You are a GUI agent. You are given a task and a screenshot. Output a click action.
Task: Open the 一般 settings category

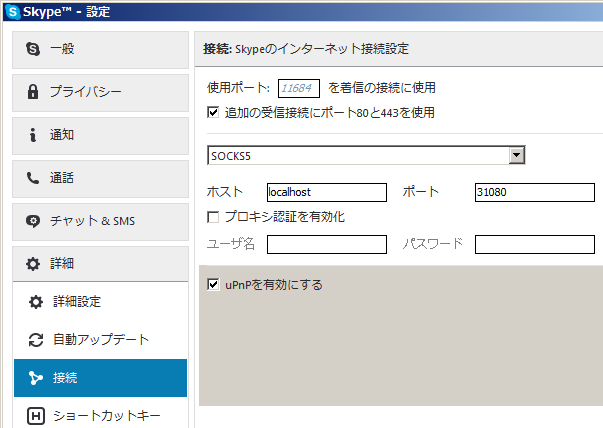(100, 49)
